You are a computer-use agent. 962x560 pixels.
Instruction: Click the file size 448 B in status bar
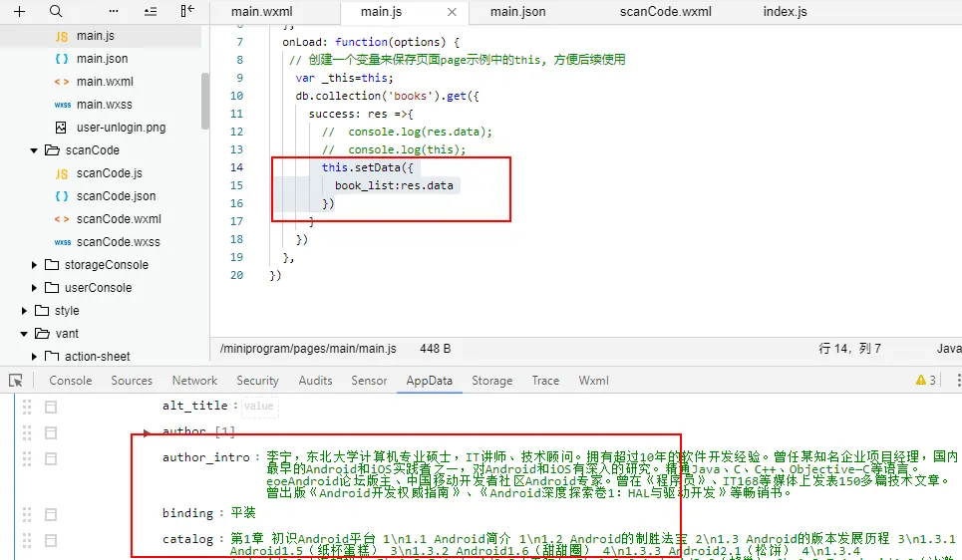[x=435, y=349]
